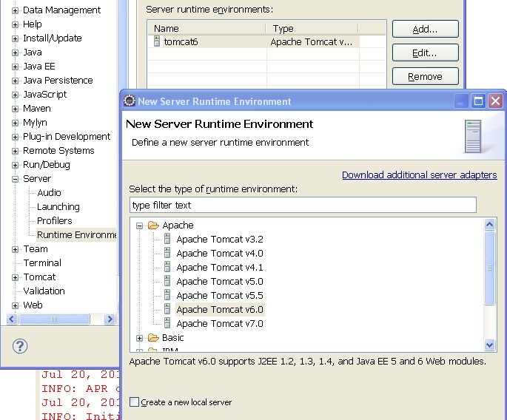Expand the Install/Update preferences node
The image size is (507, 420).
(x=15, y=38)
